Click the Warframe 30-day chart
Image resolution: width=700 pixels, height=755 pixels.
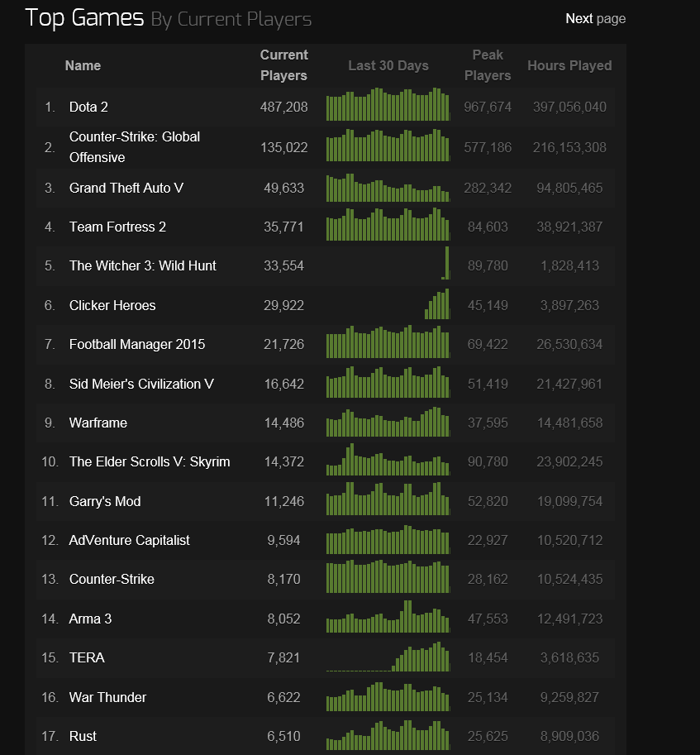(388, 422)
